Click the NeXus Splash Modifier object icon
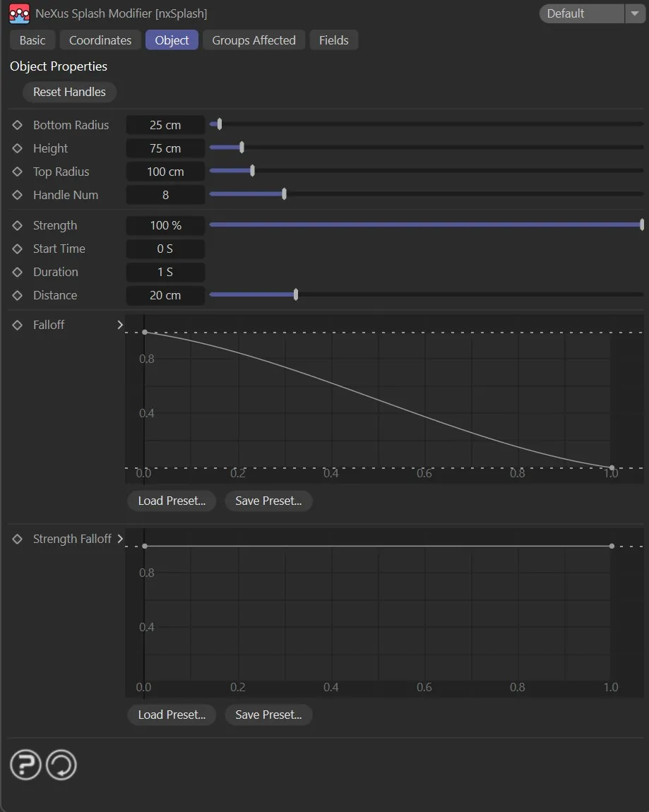 pyautogui.click(x=19, y=13)
